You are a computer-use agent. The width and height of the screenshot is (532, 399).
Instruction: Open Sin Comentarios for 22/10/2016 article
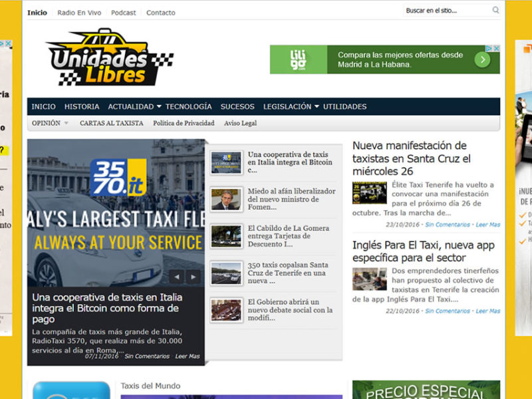coord(448,311)
